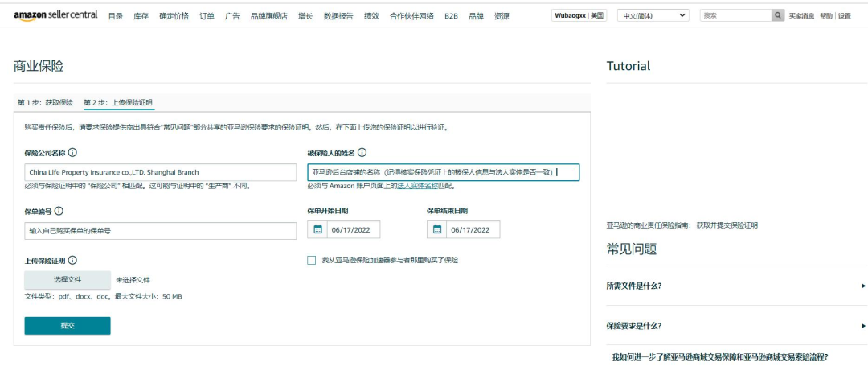Open the 品牌旗舰店 menu
This screenshot has height=375, width=868.
(269, 16)
